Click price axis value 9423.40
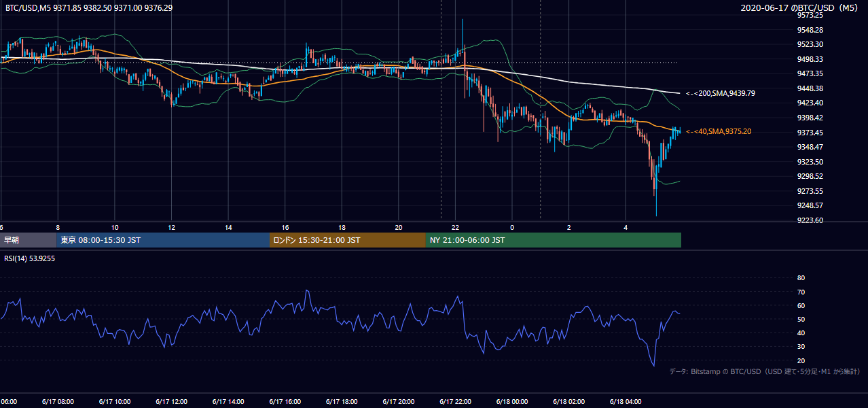 coord(810,103)
